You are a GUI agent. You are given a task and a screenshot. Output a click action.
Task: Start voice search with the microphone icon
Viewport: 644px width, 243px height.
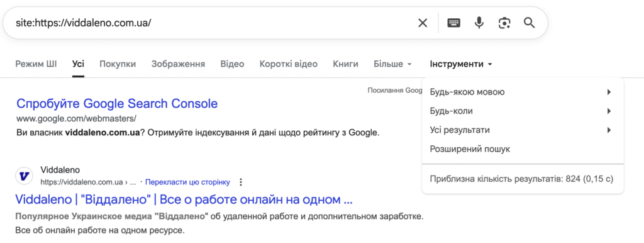479,23
